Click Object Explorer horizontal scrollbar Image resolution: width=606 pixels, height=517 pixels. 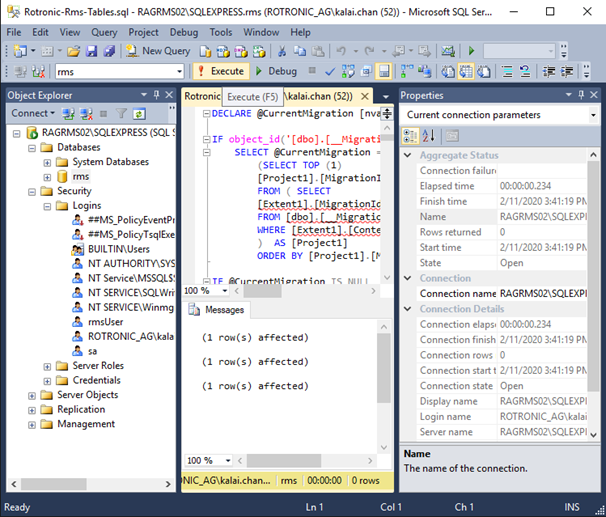[x=54, y=484]
